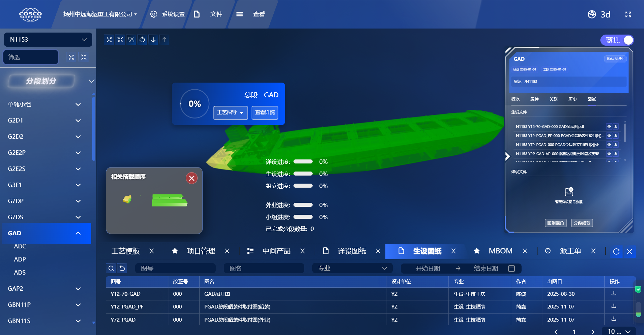Open the 属性 tab in the GAD panel
This screenshot has height=335, width=644.
point(534,99)
